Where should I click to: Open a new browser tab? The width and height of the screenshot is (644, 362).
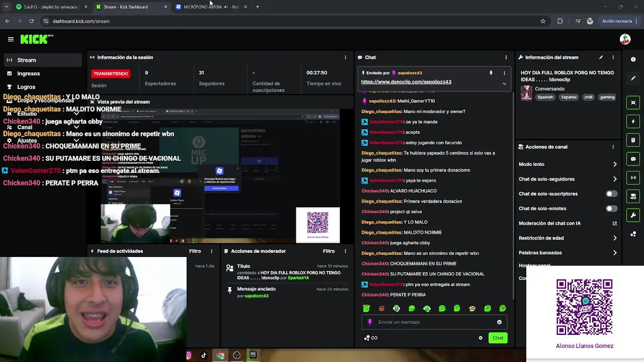(x=257, y=7)
